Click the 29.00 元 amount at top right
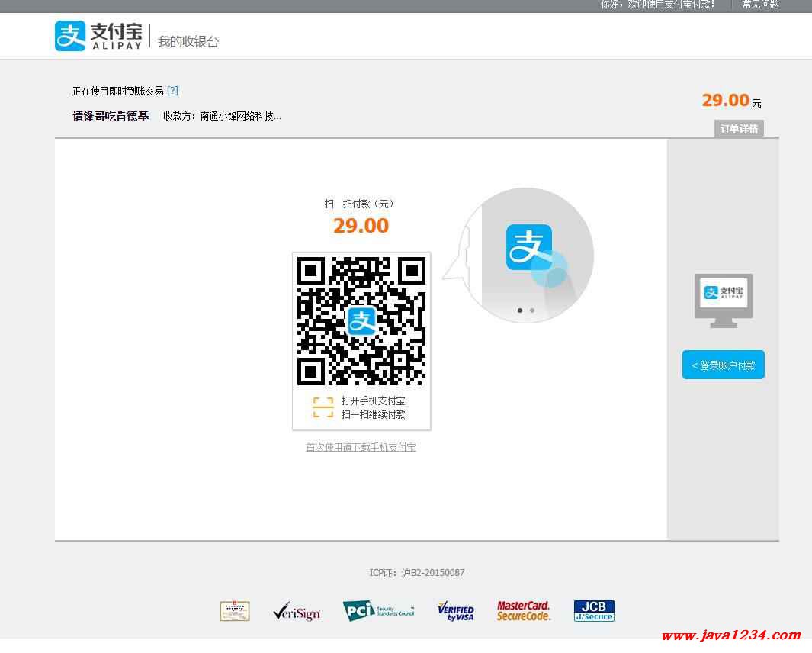The height and width of the screenshot is (653, 812). coord(731,101)
